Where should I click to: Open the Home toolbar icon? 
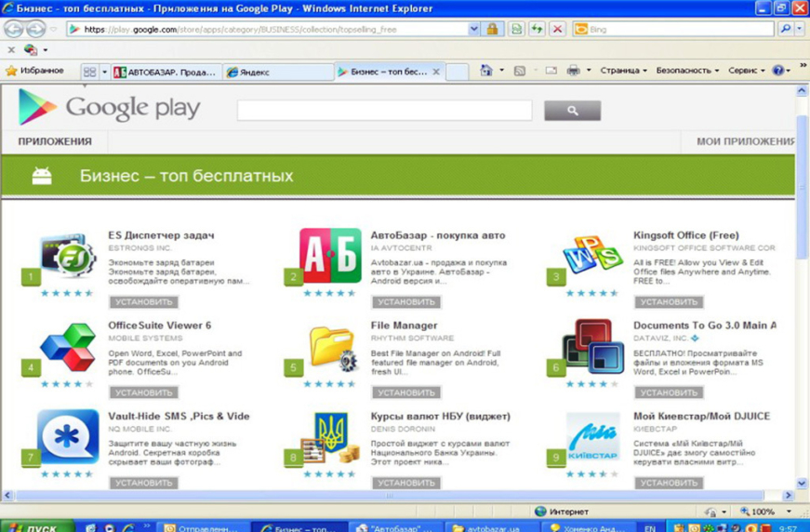tap(486, 71)
